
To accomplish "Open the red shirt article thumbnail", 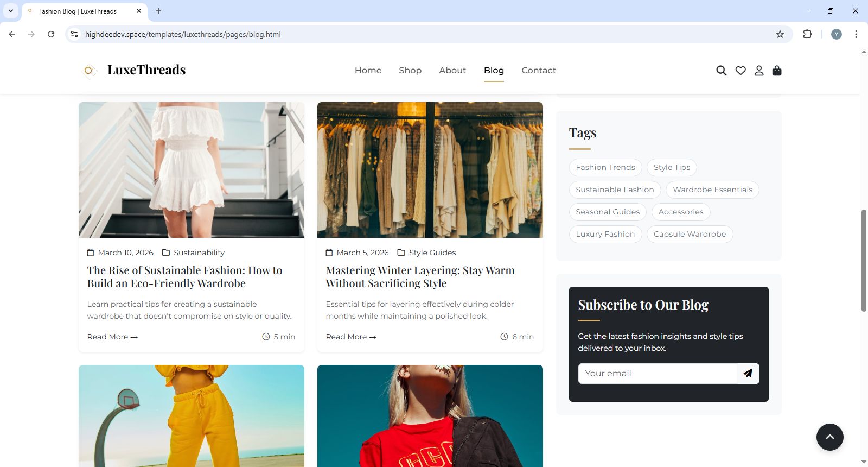I will pyautogui.click(x=430, y=416).
